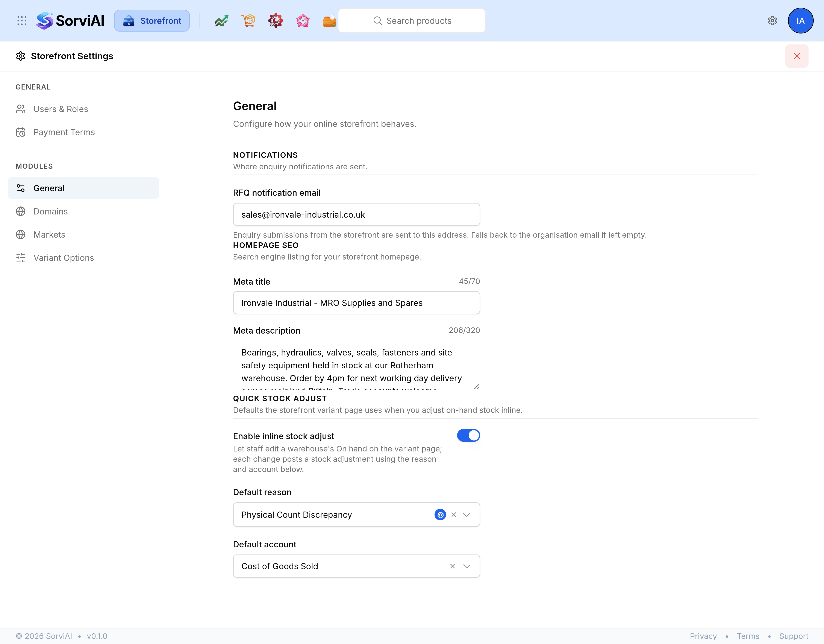This screenshot has height=644, width=824.
Task: Click the SorviAI logo
Action: click(70, 21)
